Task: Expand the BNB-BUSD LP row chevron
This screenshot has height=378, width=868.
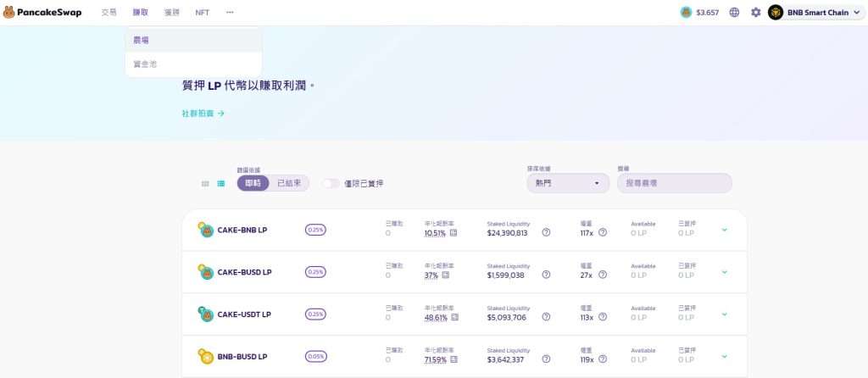Action: pyautogui.click(x=724, y=356)
